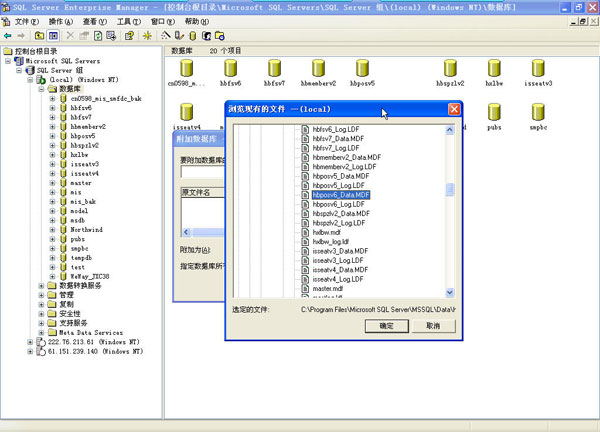
Task: Click the delete X toolbar icon
Action: pos(70,36)
